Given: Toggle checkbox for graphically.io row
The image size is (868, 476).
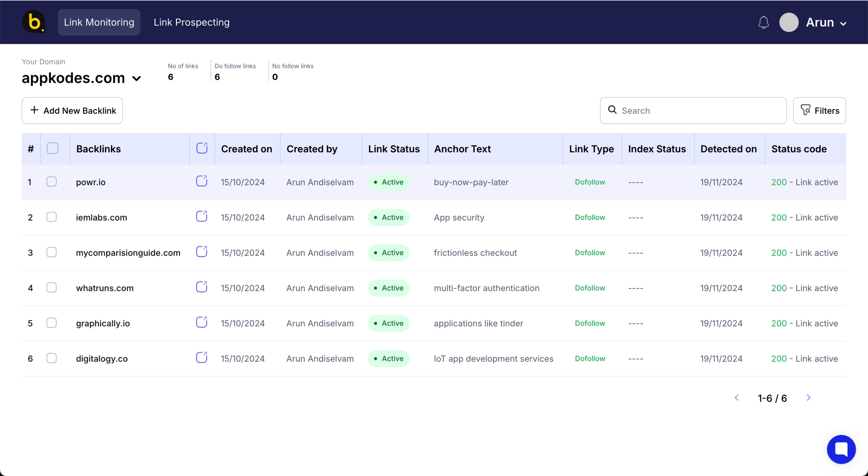Looking at the screenshot, I should point(52,323).
